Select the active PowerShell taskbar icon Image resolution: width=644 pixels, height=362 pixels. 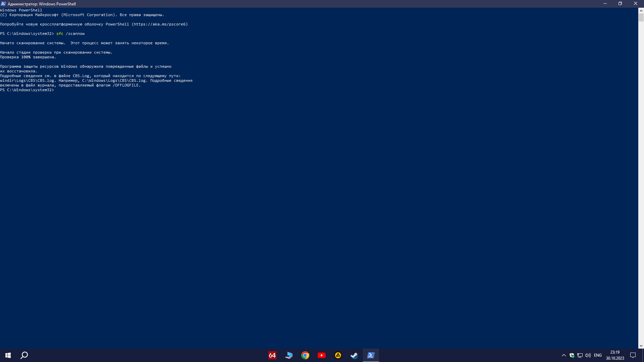371,355
